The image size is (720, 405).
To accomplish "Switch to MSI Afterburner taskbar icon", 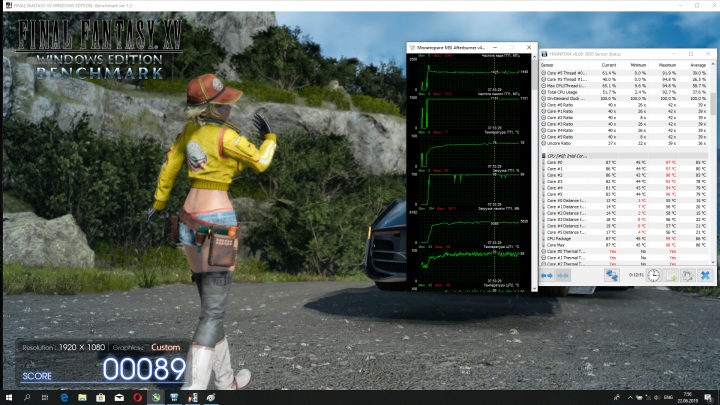I will point(211,398).
